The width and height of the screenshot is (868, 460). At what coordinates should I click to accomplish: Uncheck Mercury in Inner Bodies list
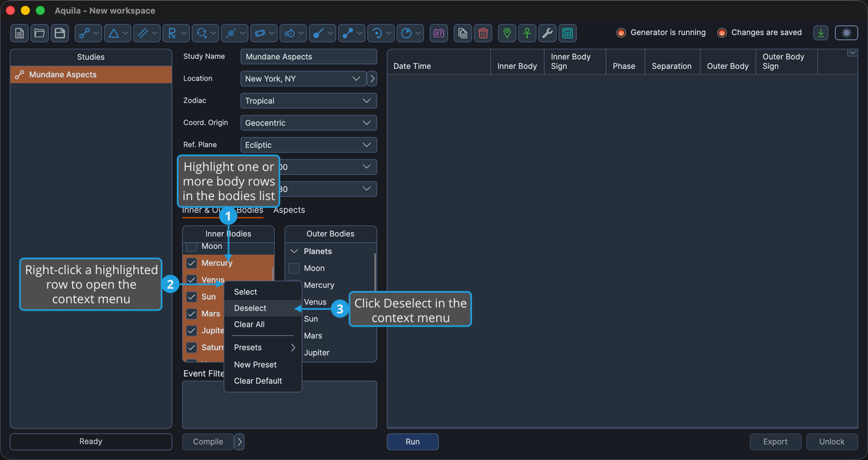tap(192, 263)
